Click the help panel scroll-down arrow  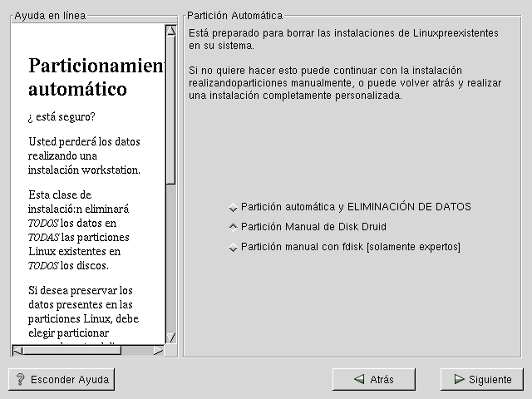click(x=170, y=337)
